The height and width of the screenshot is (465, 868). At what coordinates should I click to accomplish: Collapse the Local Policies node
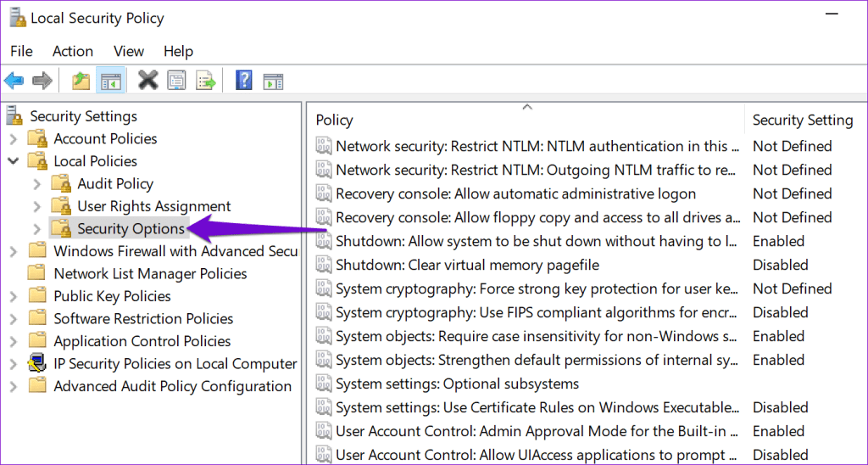13,161
